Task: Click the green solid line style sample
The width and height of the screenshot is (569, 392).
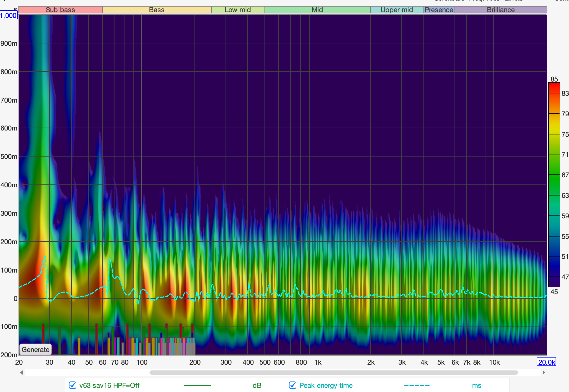Action: click(x=197, y=385)
